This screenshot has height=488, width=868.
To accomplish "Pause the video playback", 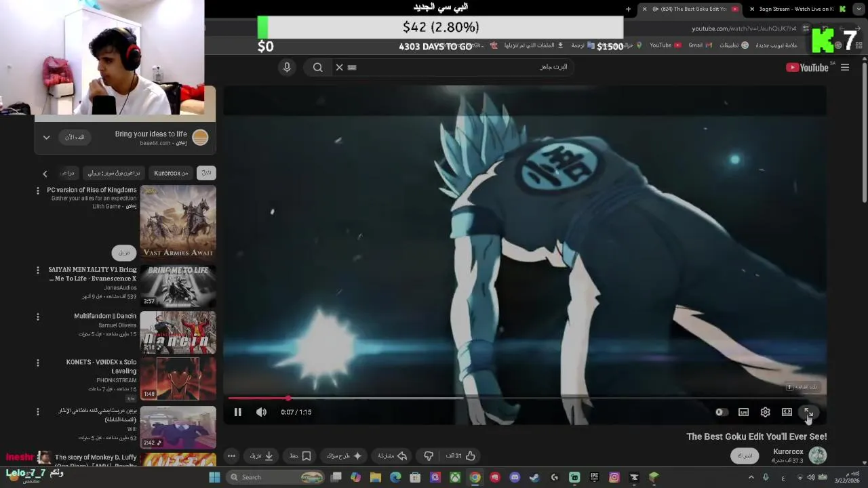I will pos(238,412).
